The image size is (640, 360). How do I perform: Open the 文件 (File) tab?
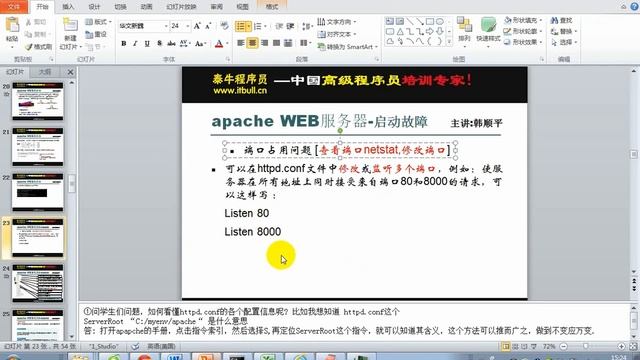(14, 7)
